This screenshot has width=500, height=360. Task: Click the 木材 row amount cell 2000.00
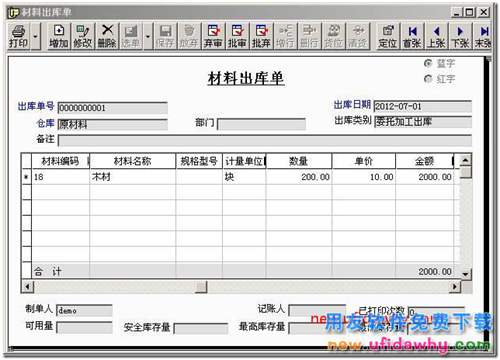point(425,177)
